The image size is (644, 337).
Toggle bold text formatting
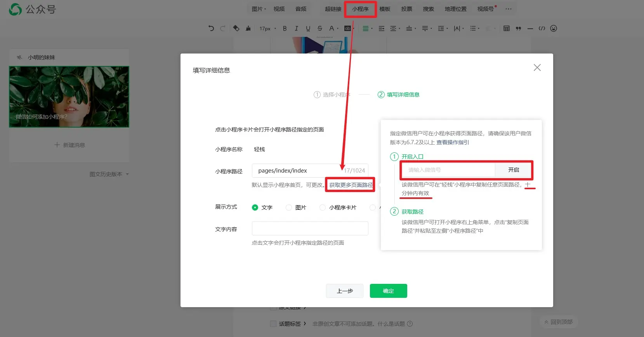pos(285,28)
